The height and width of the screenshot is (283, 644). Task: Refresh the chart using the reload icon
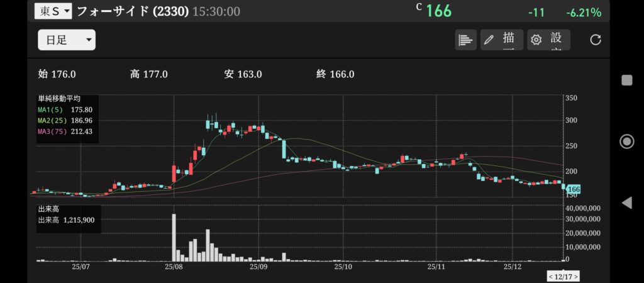click(x=596, y=40)
